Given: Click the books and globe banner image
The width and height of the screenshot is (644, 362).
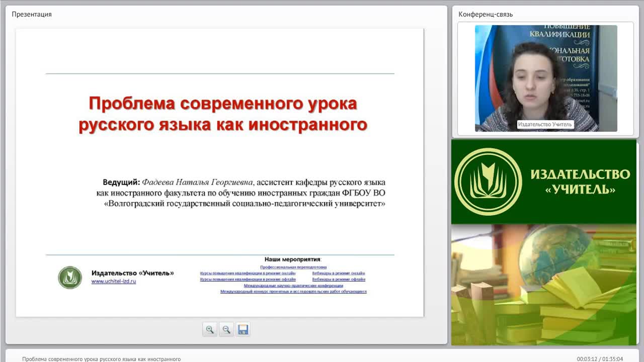Looking at the screenshot, I should [x=544, y=285].
